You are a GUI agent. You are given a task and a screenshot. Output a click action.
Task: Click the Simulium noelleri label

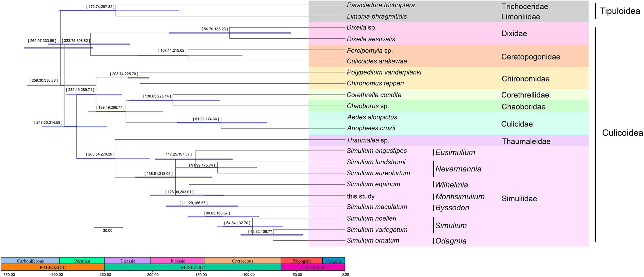point(371,218)
